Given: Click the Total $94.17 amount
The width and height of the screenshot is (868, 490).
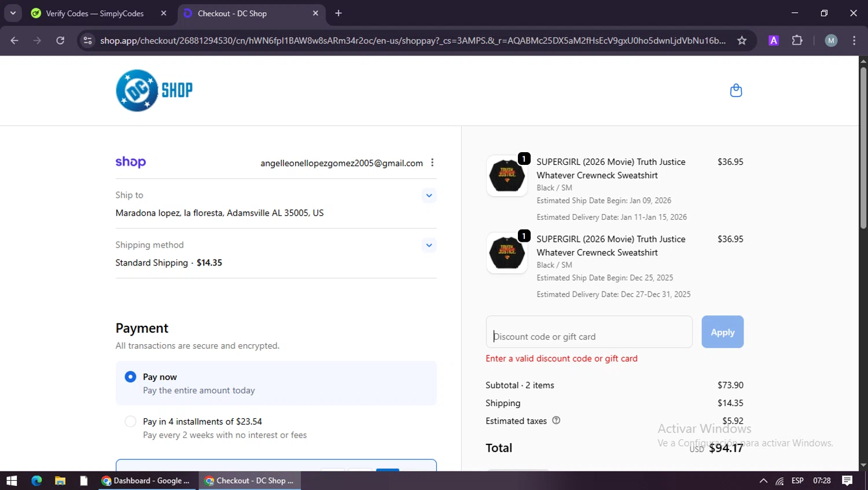Looking at the screenshot, I should [726, 448].
